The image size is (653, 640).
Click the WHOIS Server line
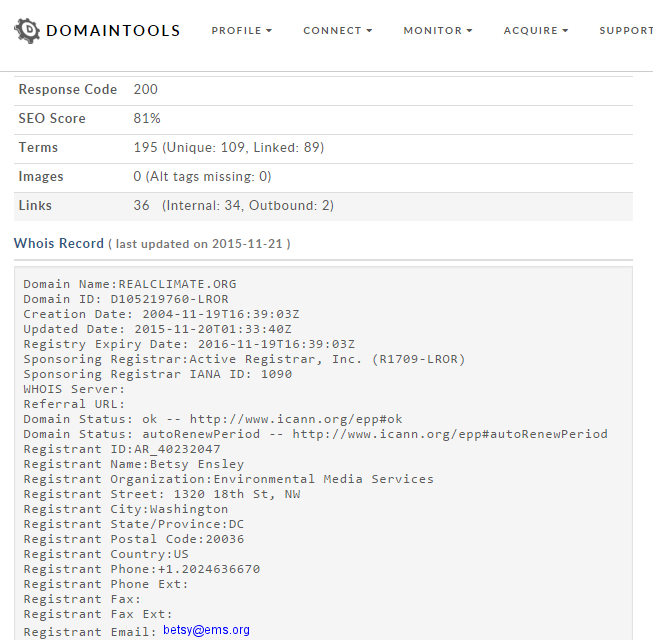pyautogui.click(x=74, y=389)
